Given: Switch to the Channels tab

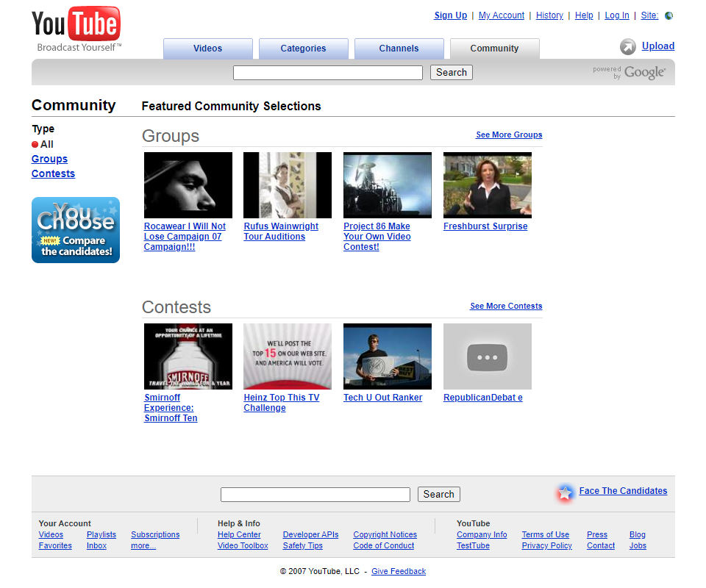Looking at the screenshot, I should click(399, 49).
